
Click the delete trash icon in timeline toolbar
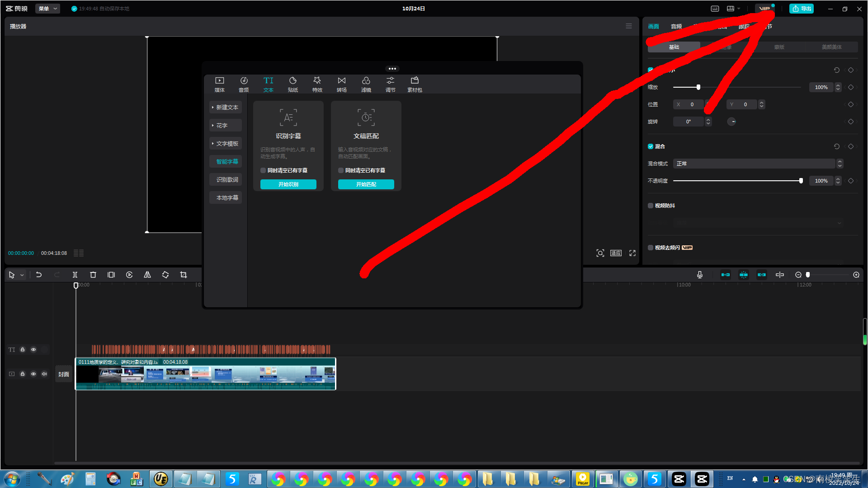point(93,275)
